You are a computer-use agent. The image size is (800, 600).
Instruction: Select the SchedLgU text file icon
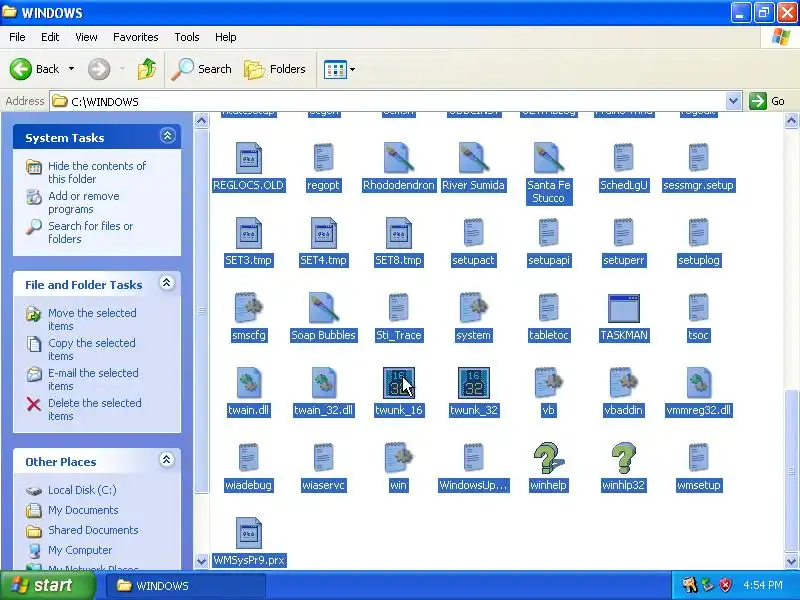(x=623, y=158)
